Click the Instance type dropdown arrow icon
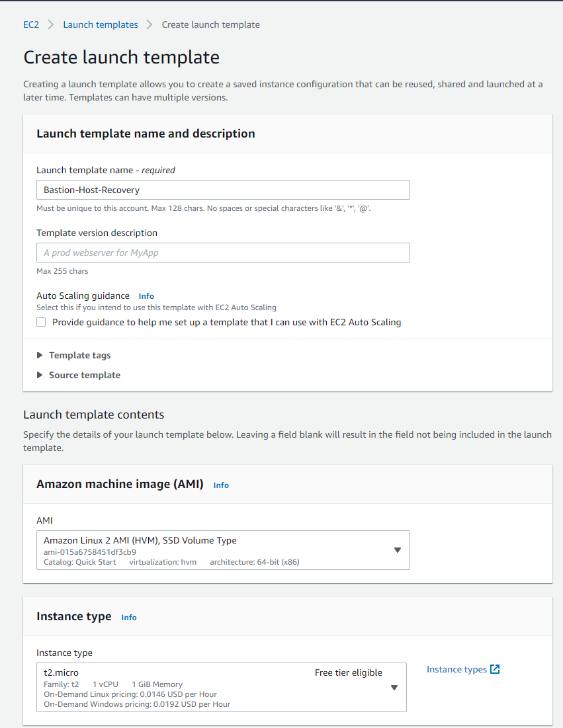The image size is (563, 728). (394, 688)
